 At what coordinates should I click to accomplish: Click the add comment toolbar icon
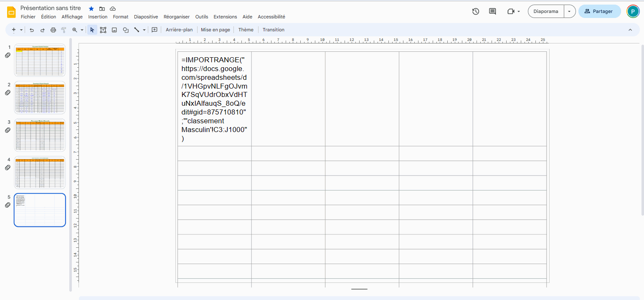pos(155,30)
